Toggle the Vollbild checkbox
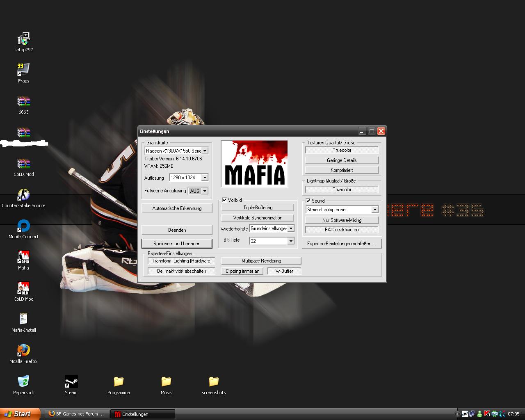Screen dimensions: 525x420 [224, 200]
